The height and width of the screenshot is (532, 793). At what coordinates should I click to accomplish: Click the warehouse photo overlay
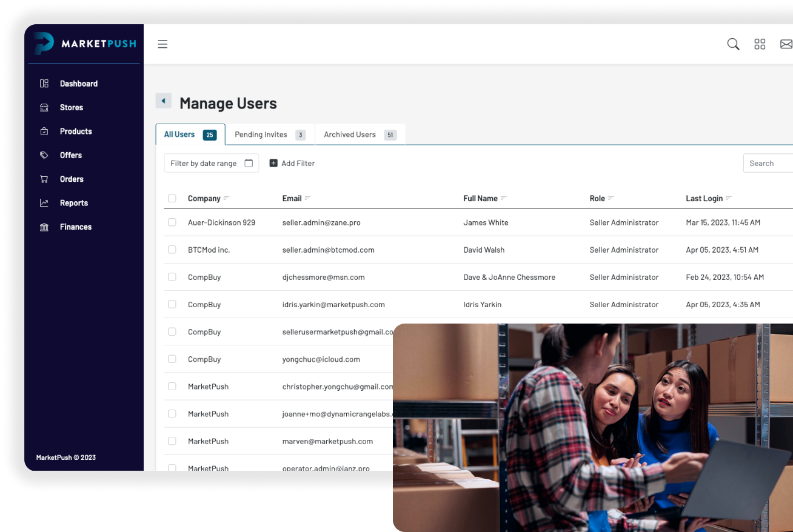pos(593,428)
